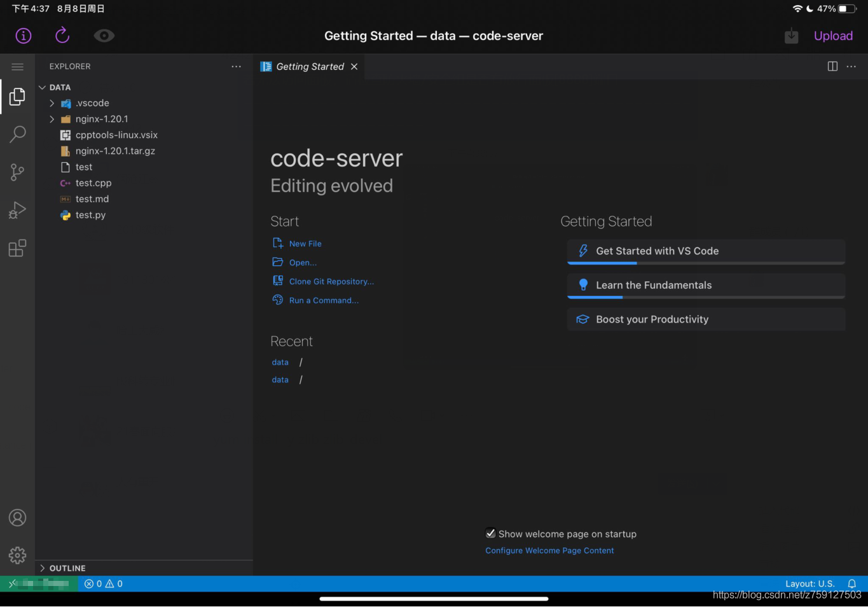Tap the Do Not Disturb moon icon
This screenshot has width=868, height=607.
809,9
